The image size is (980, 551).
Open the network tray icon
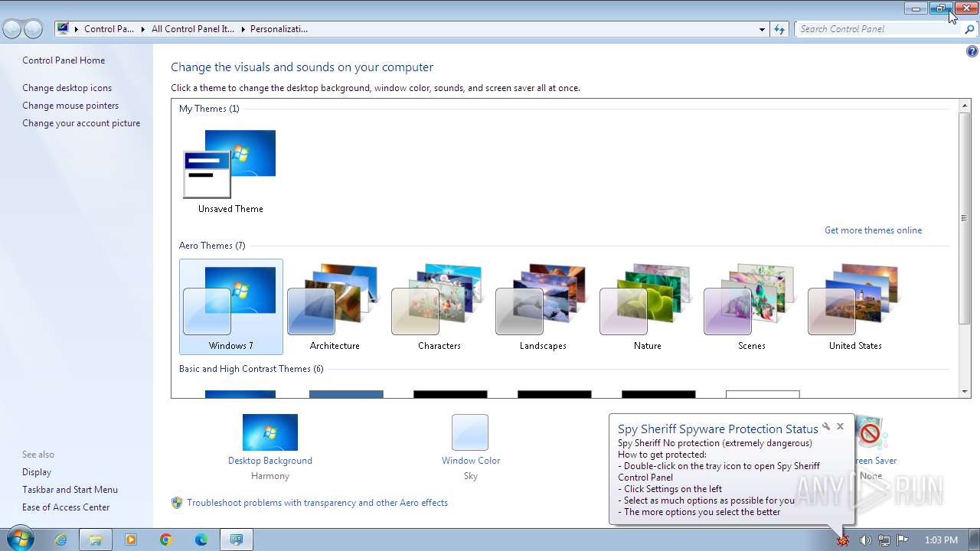click(x=884, y=540)
